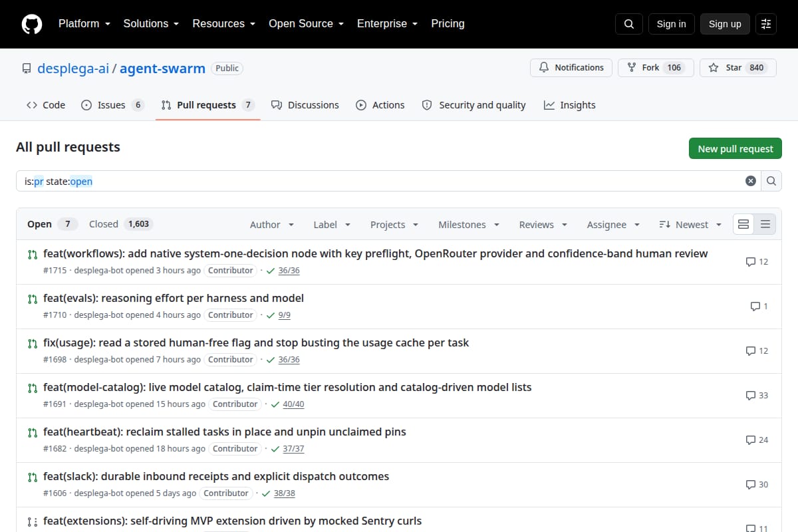This screenshot has width=798, height=532.
Task: Open the Label filter dropdown
Action: [x=332, y=225]
